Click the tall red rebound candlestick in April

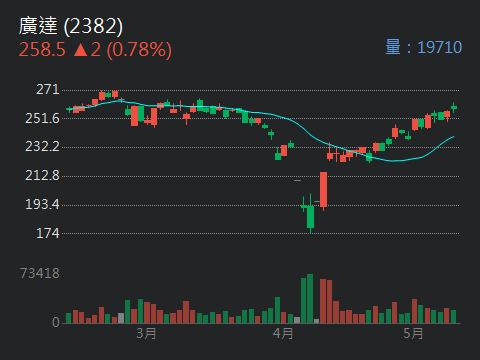[x=323, y=190]
